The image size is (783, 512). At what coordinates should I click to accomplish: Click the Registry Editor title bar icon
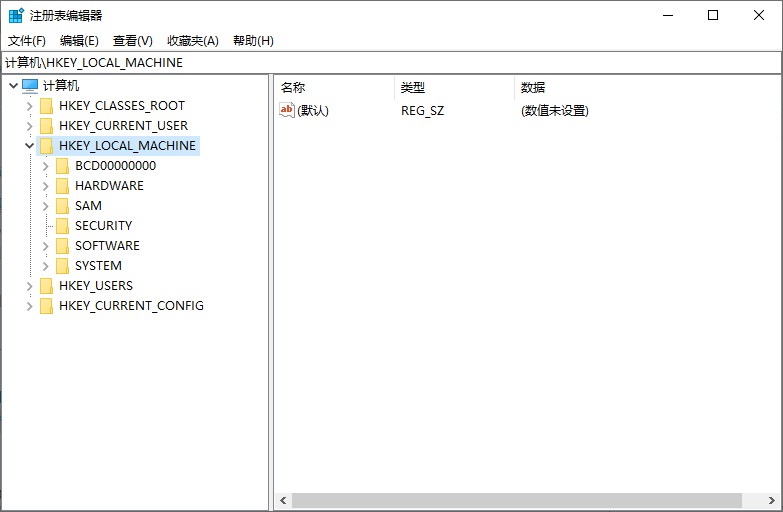pyautogui.click(x=16, y=15)
